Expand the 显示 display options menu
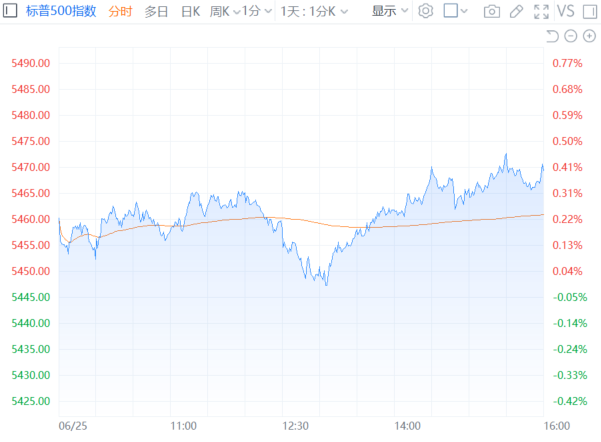Image resolution: width=601 pixels, height=442 pixels. click(x=390, y=11)
